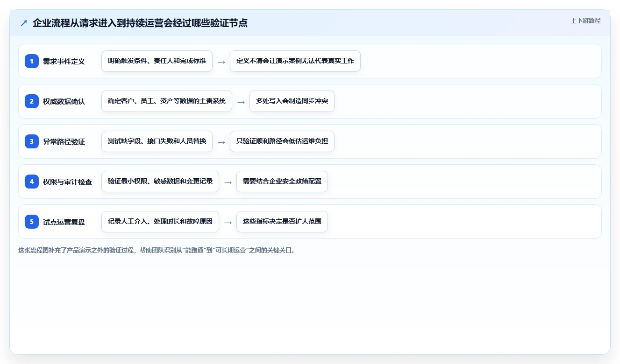Select step number 4 badge
This screenshot has height=364, width=620.
click(x=32, y=182)
